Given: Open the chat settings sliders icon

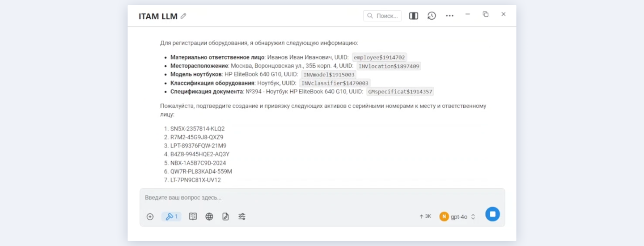Looking at the screenshot, I should pos(242,217).
